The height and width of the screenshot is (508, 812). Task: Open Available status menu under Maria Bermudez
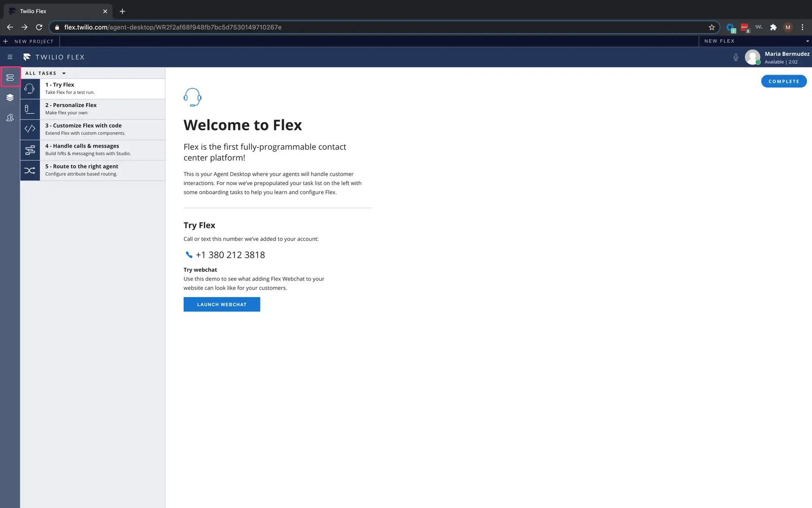[781, 62]
